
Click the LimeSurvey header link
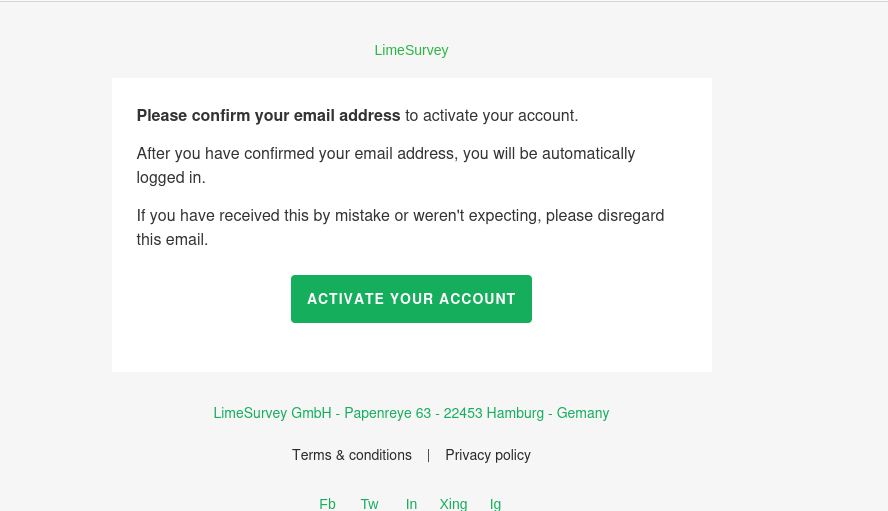click(411, 50)
